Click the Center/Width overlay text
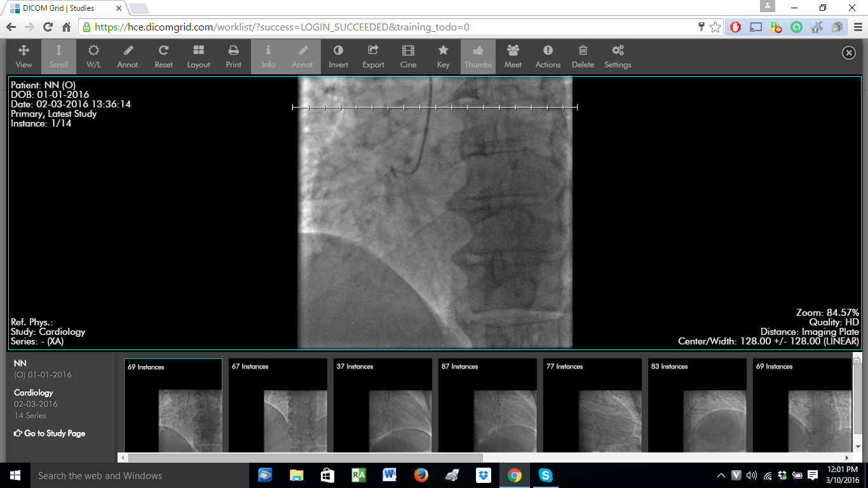The height and width of the screenshot is (488, 868). point(768,341)
